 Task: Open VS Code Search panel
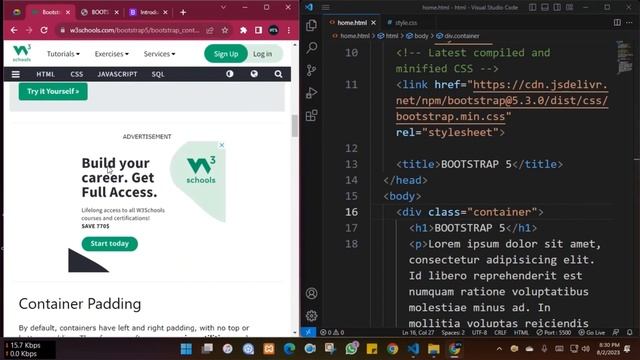click(311, 48)
